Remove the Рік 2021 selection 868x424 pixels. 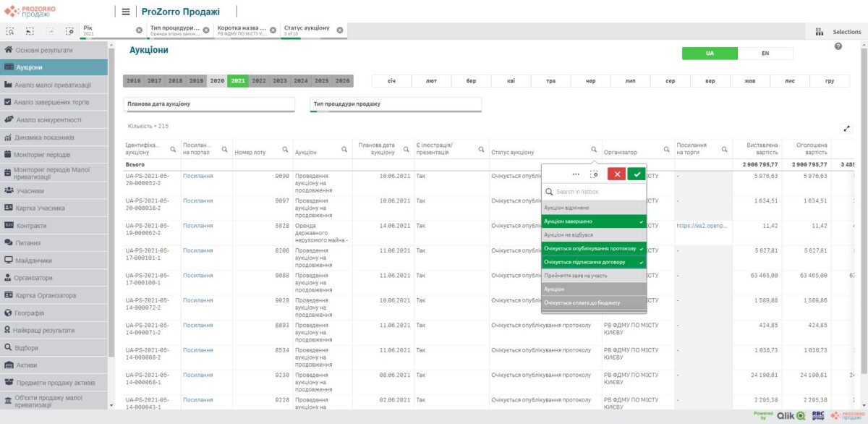[139, 30]
